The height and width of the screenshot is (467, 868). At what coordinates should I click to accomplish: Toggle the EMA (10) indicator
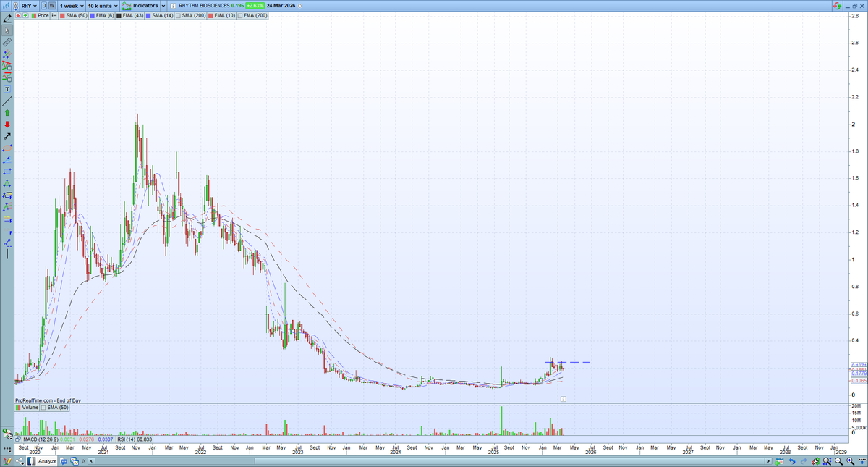coord(222,16)
